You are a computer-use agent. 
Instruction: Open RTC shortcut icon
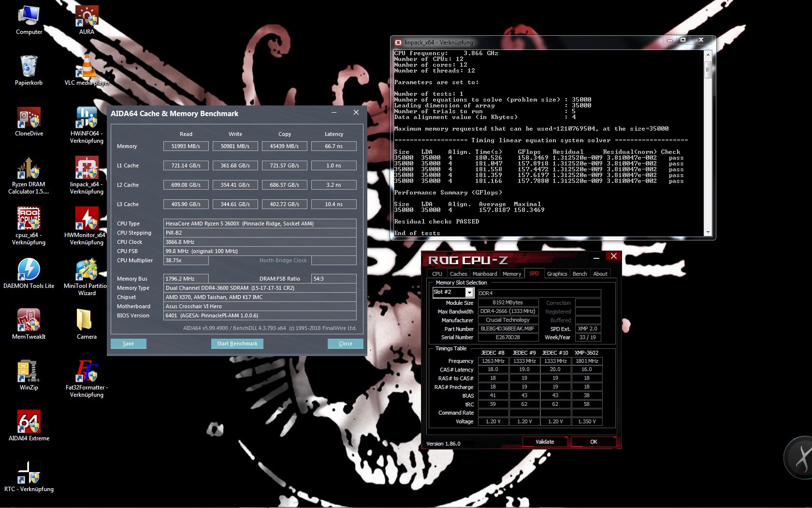(29, 477)
